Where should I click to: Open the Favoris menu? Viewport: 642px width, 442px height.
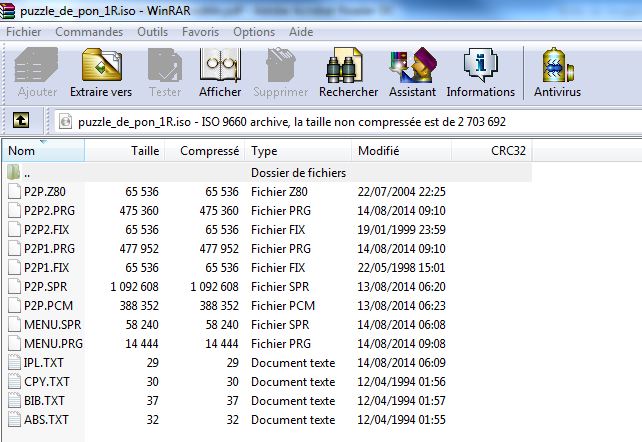click(200, 32)
